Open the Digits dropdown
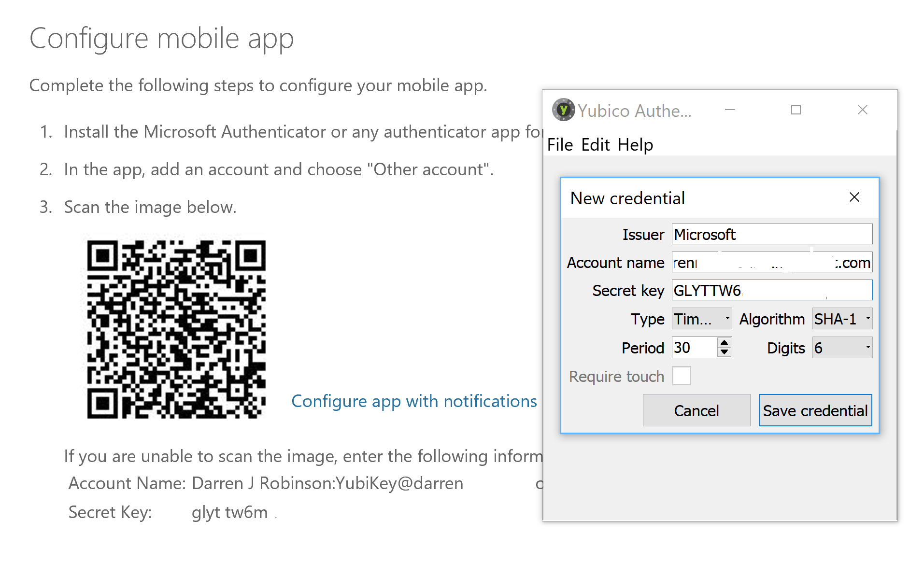The width and height of the screenshot is (924, 562). [842, 348]
